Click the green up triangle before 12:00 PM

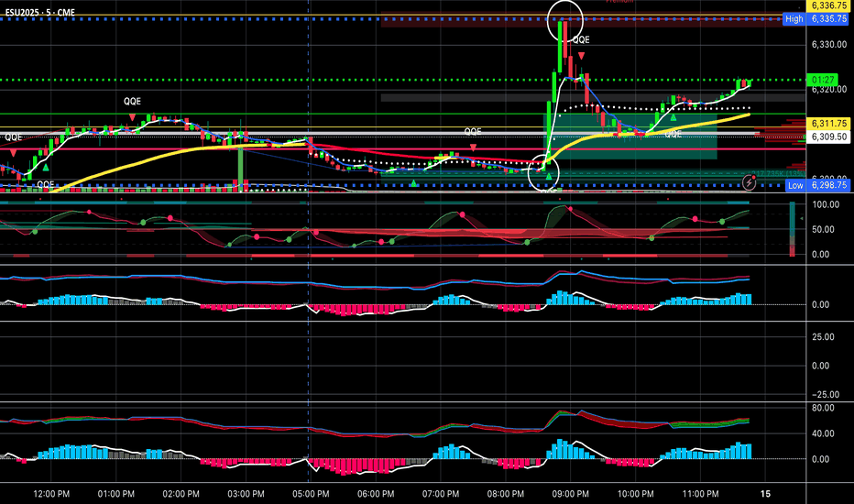[46, 167]
